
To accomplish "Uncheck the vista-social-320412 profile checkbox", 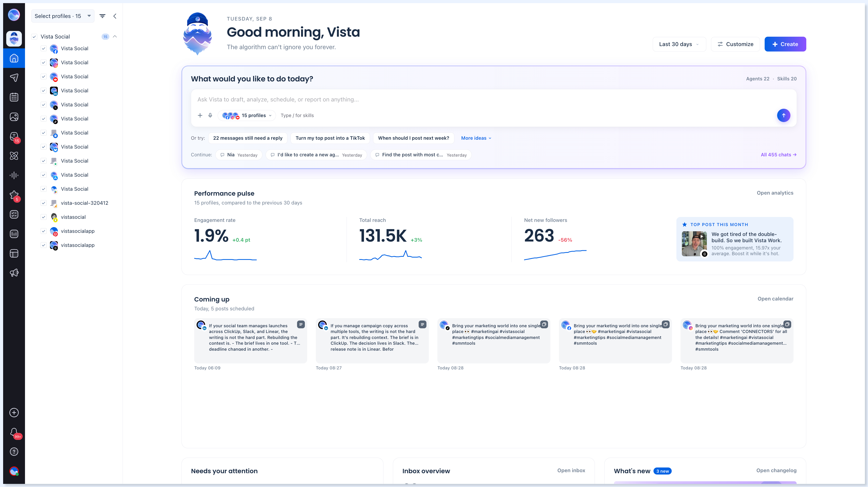I will (x=43, y=203).
